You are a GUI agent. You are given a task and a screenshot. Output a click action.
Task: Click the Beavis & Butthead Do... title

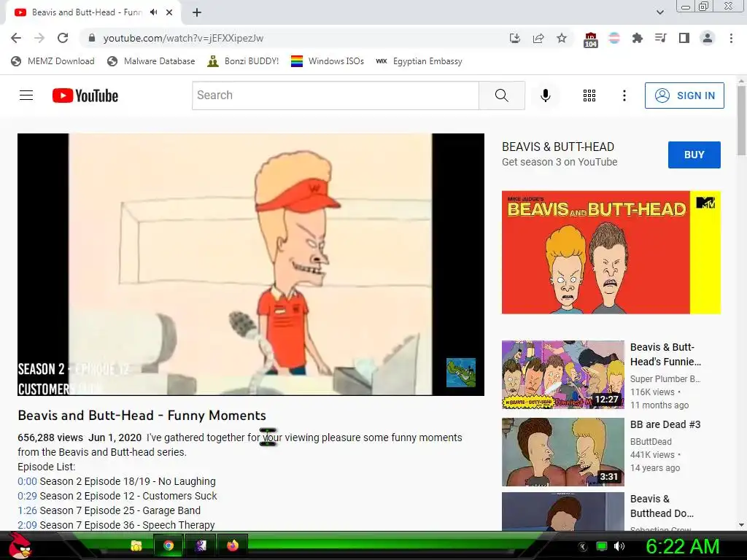662,506
